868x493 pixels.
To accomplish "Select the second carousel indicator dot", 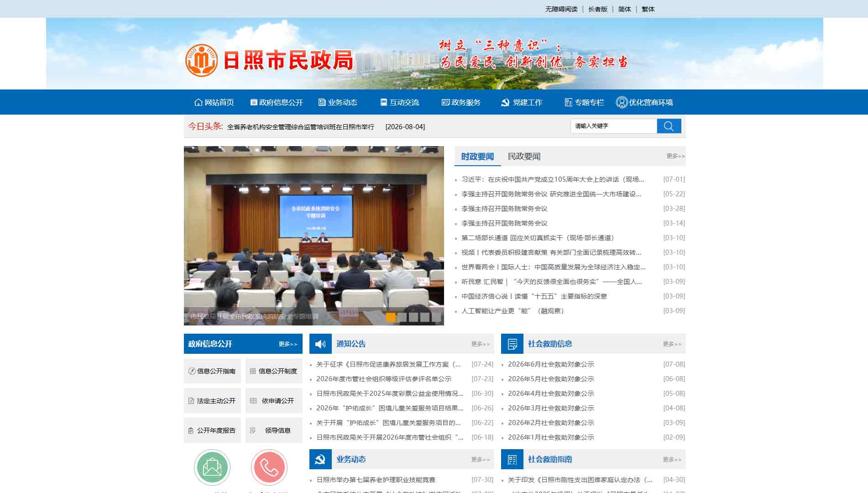I will tap(402, 317).
